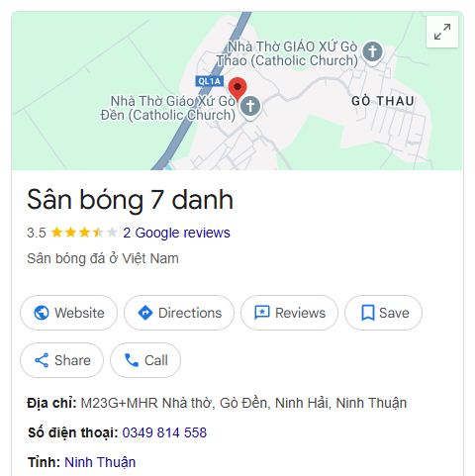Click the red location pin on map
Image resolution: width=475 pixels, height=476 pixels.
point(237,89)
